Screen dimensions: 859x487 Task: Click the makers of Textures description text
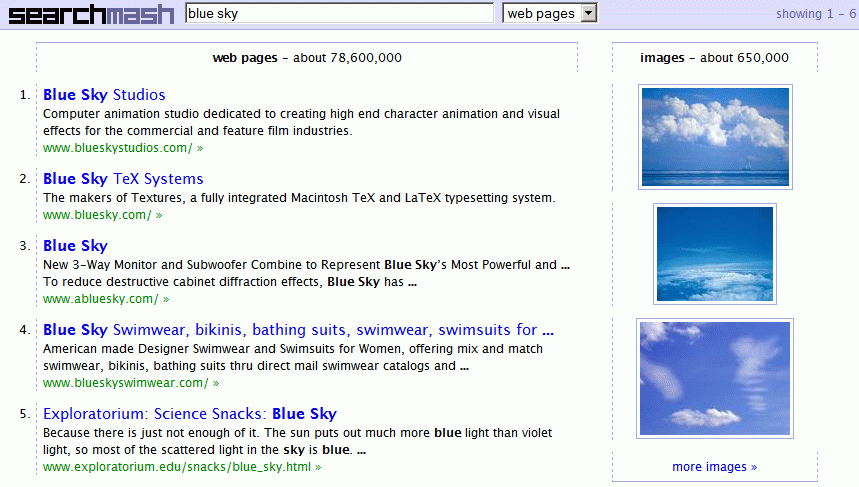299,198
